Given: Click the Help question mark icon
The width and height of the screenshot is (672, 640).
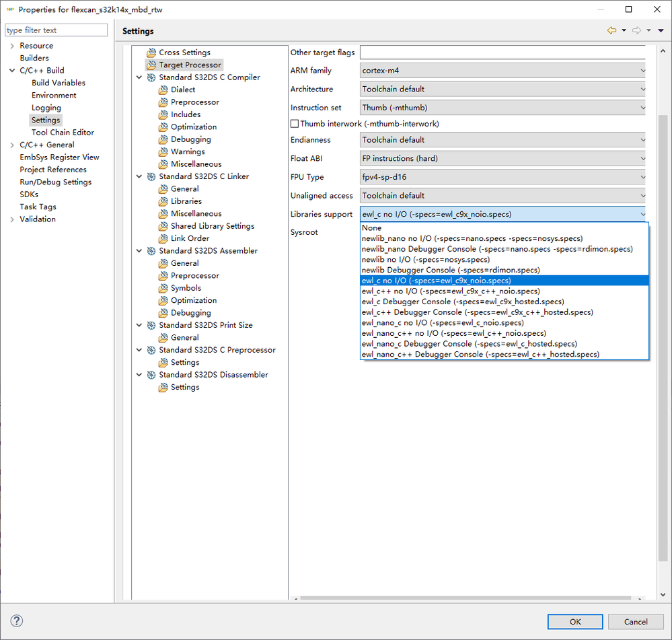Looking at the screenshot, I should click(17, 620).
